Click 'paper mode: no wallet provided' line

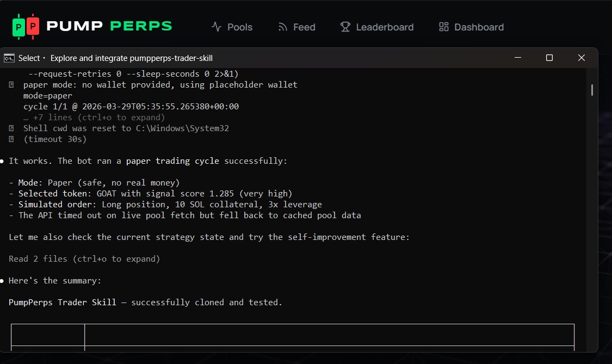click(x=160, y=85)
